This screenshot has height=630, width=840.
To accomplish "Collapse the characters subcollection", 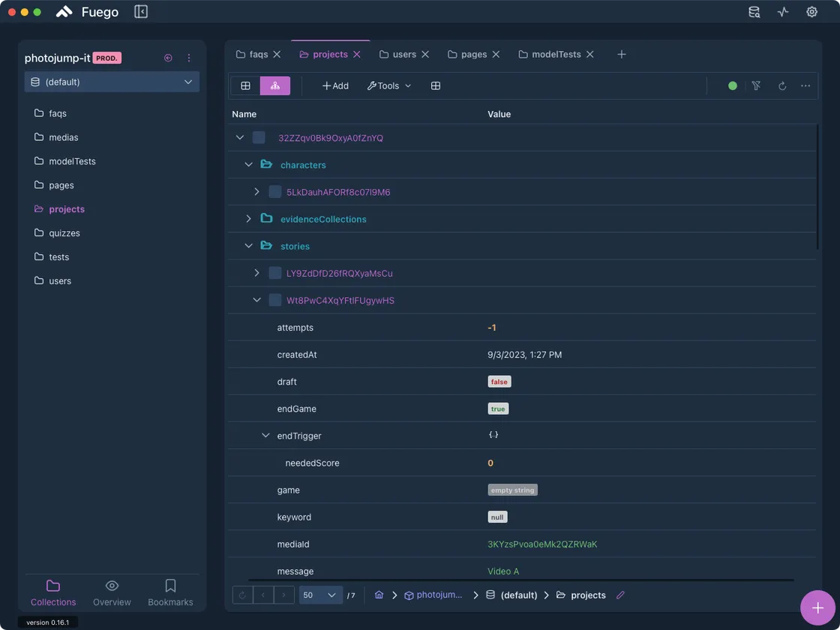I will click(x=248, y=164).
